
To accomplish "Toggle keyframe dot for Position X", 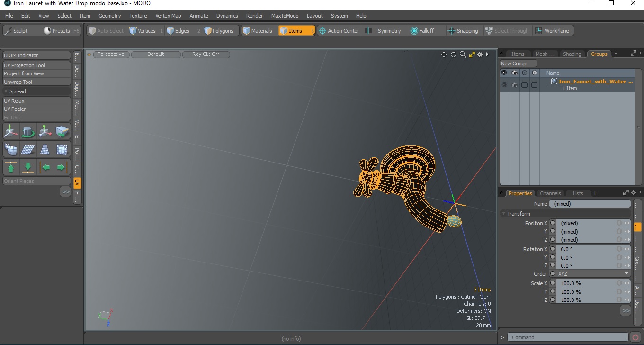I will point(553,223).
